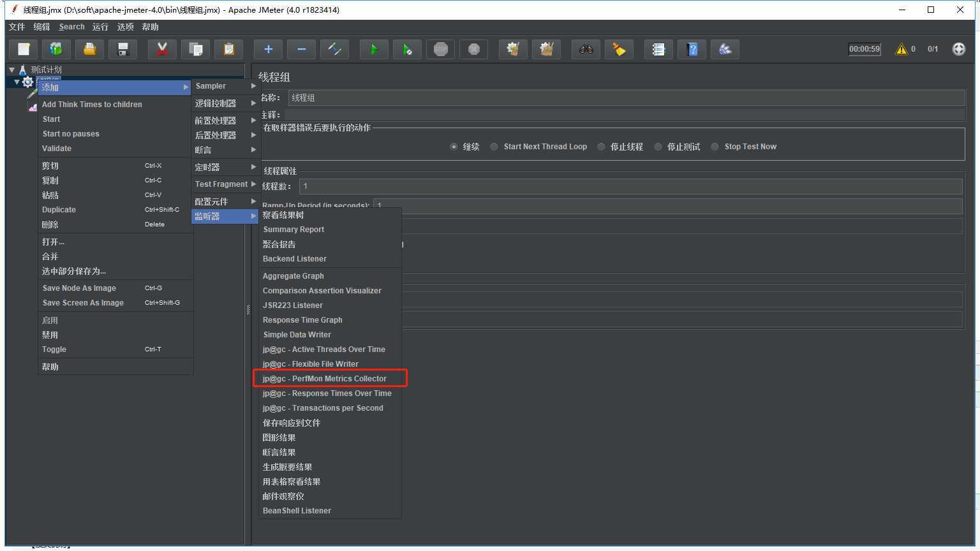Image resolution: width=980 pixels, height=551 pixels.
Task: Choose Add Think Times to children
Action: click(115, 105)
